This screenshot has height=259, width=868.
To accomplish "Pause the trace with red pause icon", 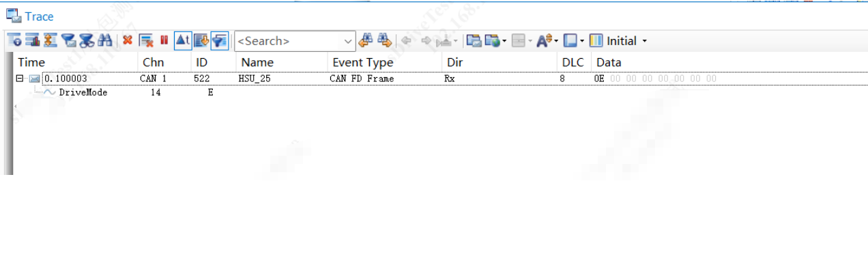I will tap(164, 40).
